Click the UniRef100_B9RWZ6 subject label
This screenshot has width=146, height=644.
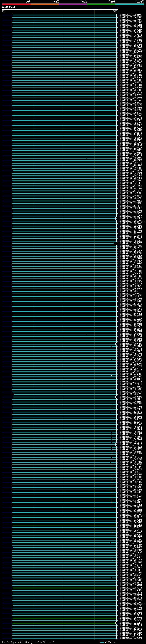[x=131, y=244]
